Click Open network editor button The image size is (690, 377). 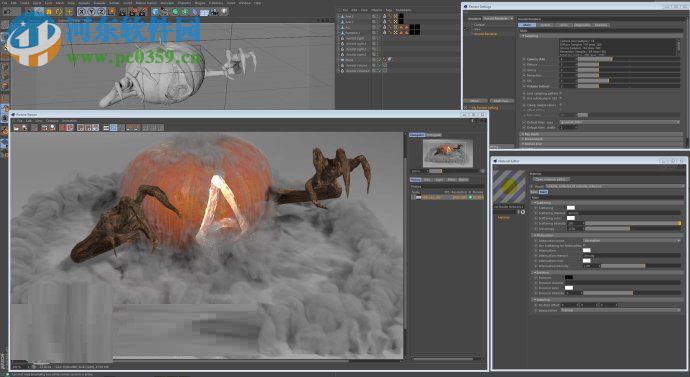pyautogui.click(x=551, y=179)
